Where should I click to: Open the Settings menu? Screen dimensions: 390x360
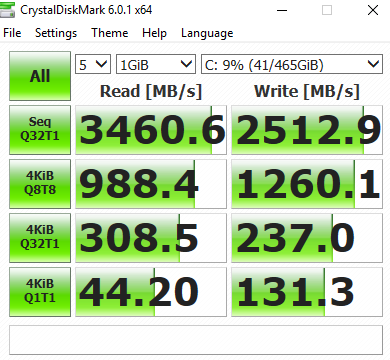click(56, 33)
